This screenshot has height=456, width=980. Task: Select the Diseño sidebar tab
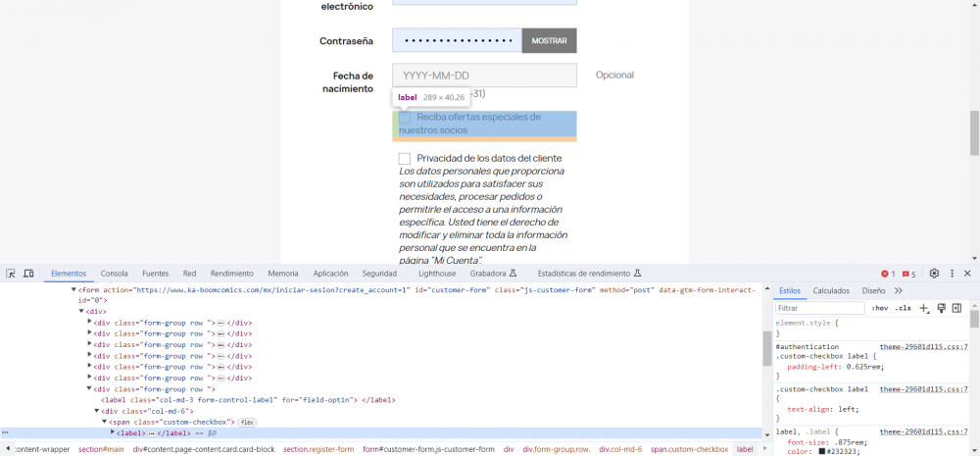[x=874, y=291]
